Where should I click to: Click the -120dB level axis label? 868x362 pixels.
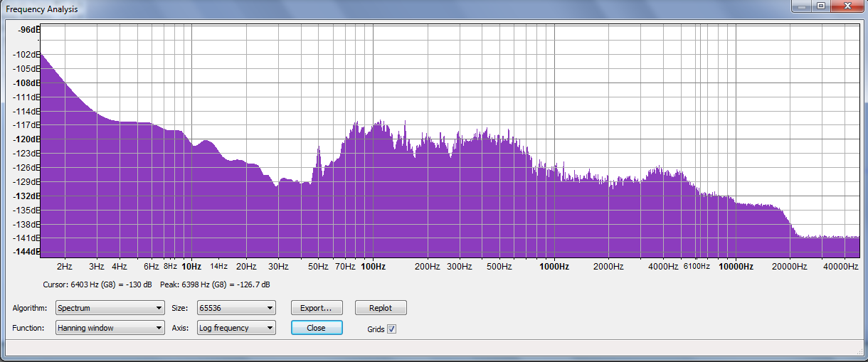click(x=27, y=139)
